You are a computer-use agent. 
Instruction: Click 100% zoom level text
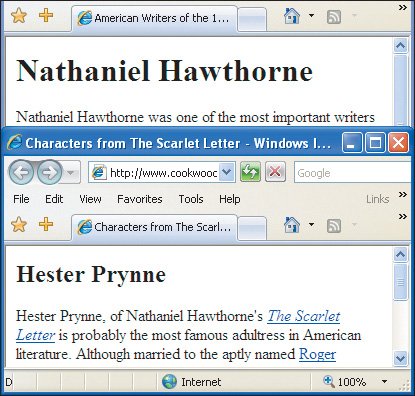point(352,382)
